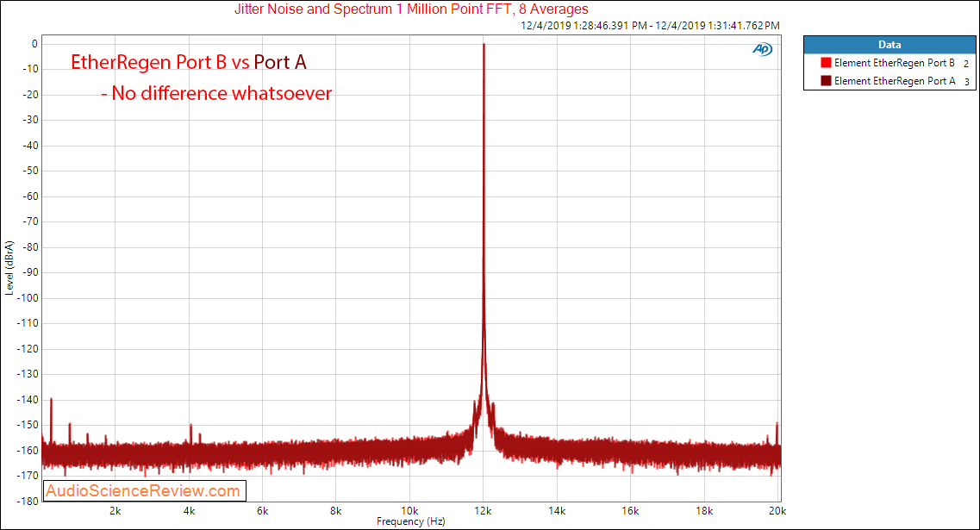This screenshot has width=980, height=530.
Task: Click the 16k frequency axis label
Action: (x=630, y=511)
